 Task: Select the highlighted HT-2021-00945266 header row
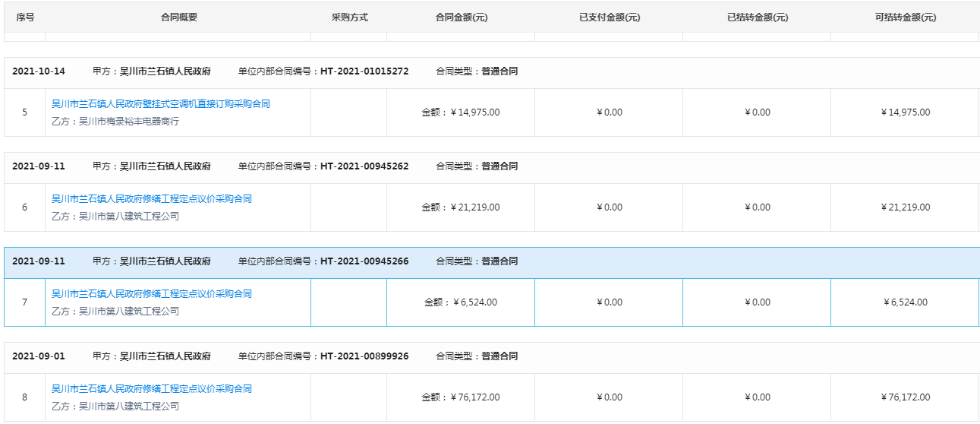pos(492,261)
